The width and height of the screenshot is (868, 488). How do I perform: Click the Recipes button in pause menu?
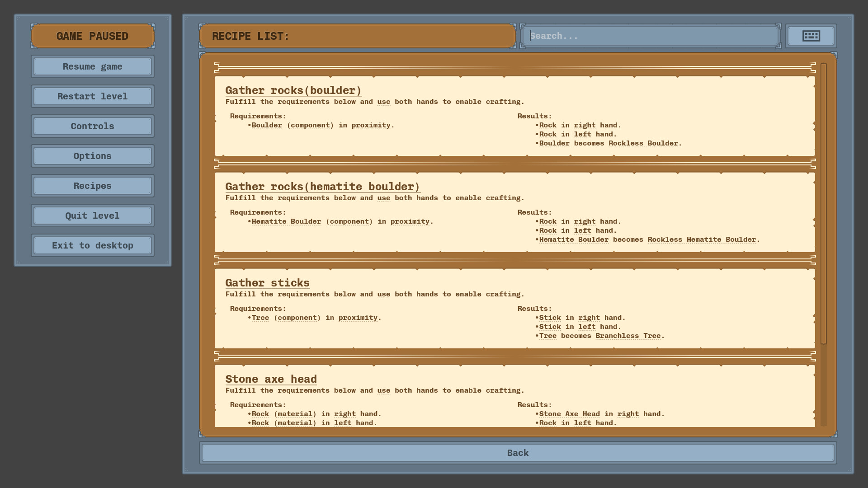pos(92,186)
